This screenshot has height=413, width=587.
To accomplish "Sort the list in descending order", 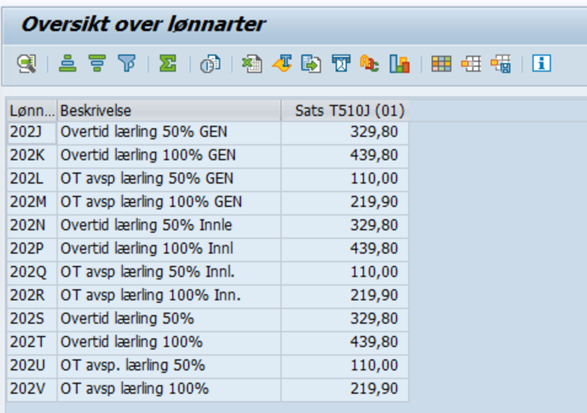I will point(97,64).
